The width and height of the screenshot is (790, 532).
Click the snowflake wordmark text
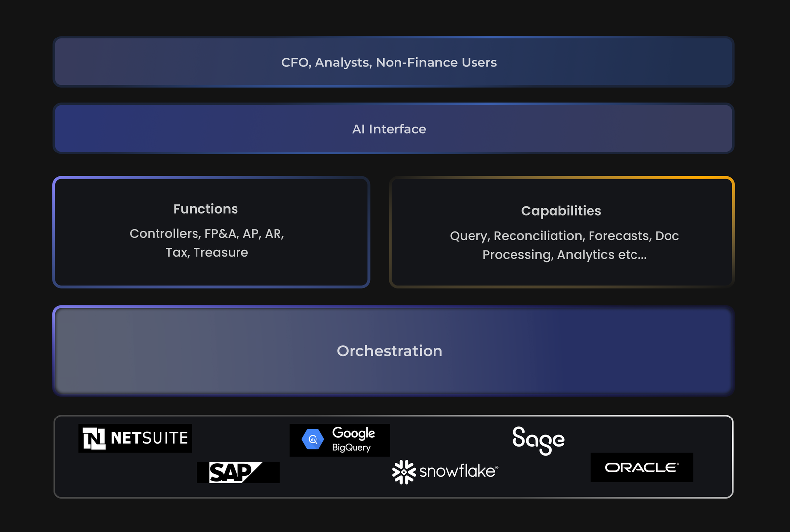coord(458,471)
